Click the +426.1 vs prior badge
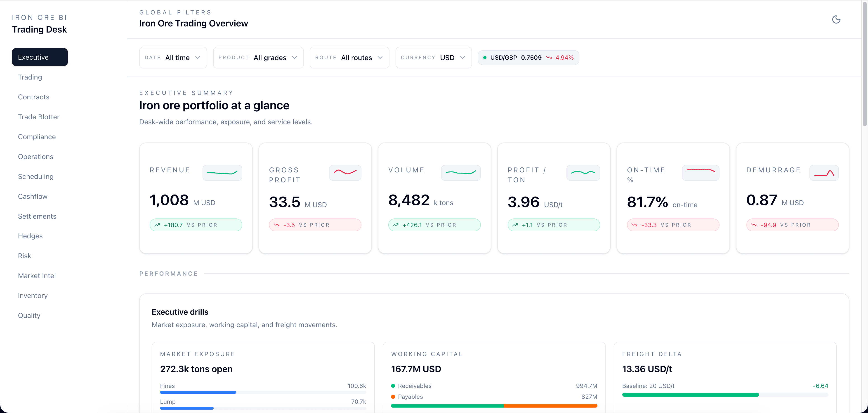Viewport: 868px width, 413px height. pos(434,225)
